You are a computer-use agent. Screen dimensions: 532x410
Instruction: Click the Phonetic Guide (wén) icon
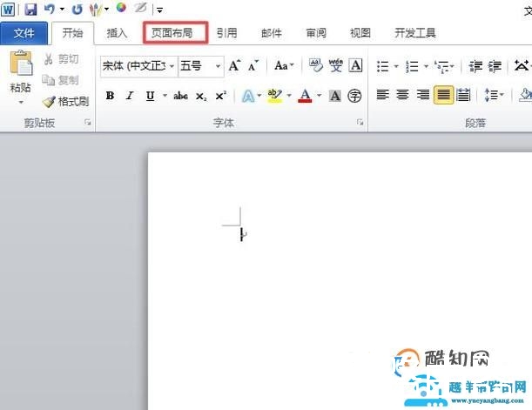click(336, 65)
